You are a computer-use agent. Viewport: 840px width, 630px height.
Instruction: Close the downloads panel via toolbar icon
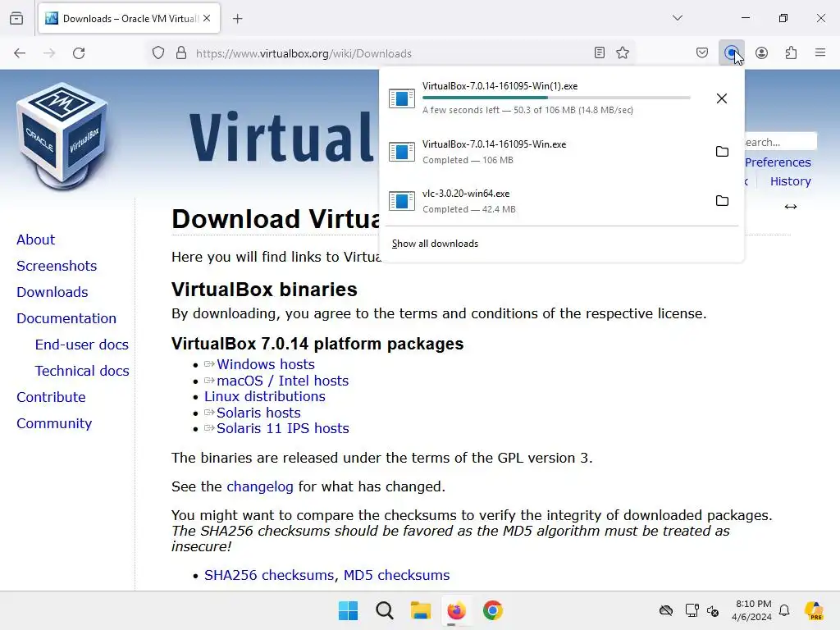point(731,52)
